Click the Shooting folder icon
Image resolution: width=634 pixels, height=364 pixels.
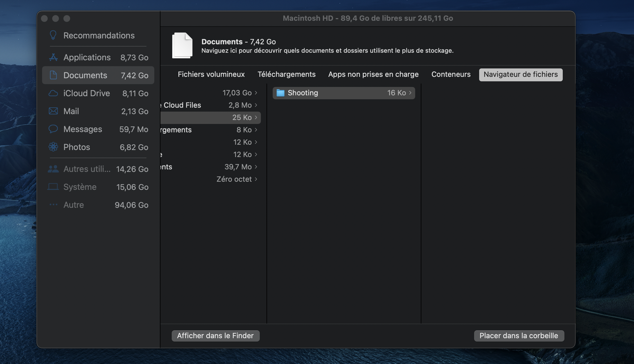280,93
